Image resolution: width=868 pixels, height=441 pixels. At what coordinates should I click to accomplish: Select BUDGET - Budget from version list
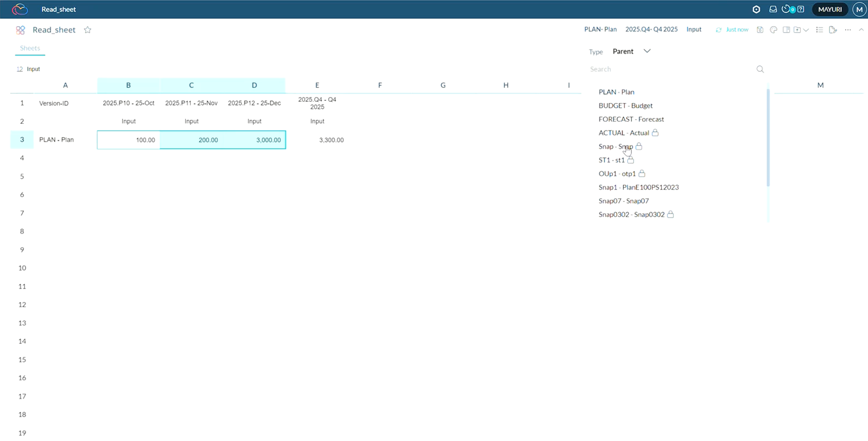click(625, 106)
